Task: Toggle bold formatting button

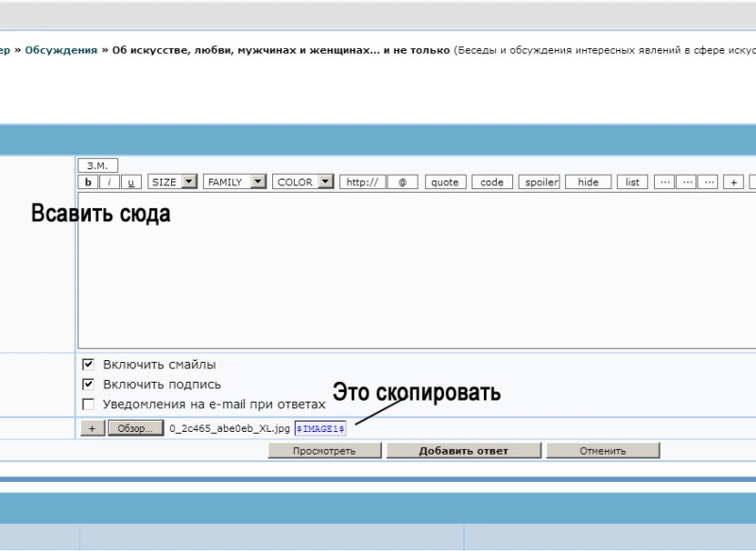Action: tap(88, 182)
